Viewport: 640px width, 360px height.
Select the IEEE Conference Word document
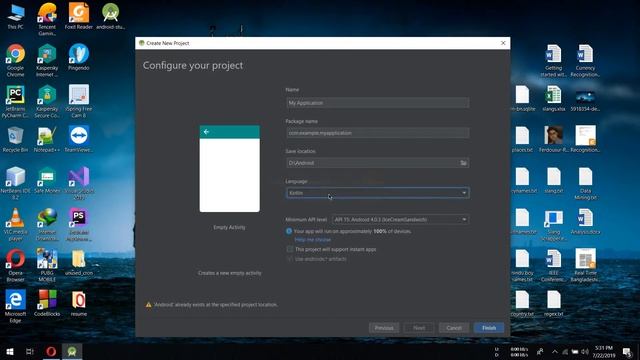point(553,266)
